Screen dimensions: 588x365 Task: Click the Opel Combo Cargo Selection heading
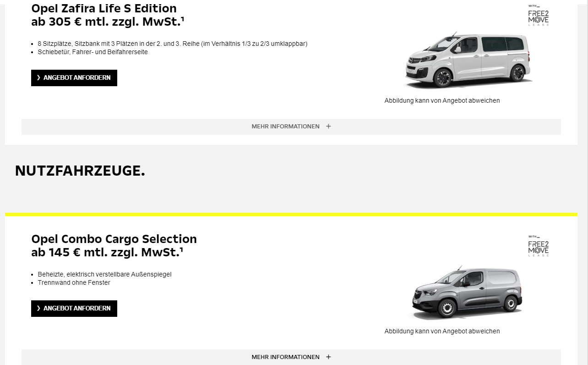point(114,239)
